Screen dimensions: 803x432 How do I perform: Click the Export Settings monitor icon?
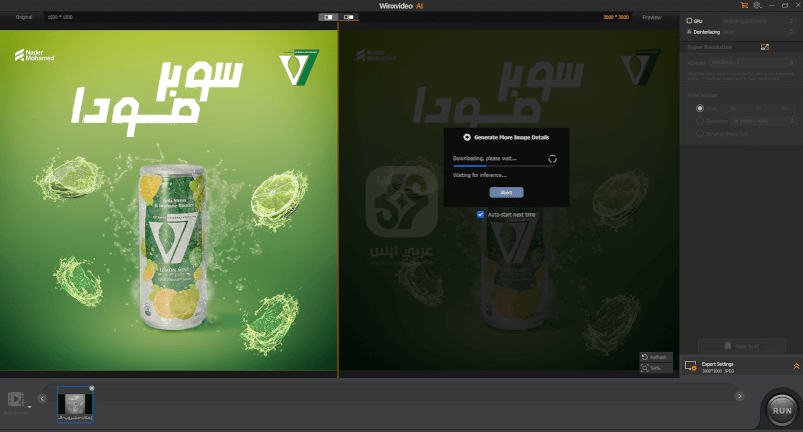[x=690, y=366]
